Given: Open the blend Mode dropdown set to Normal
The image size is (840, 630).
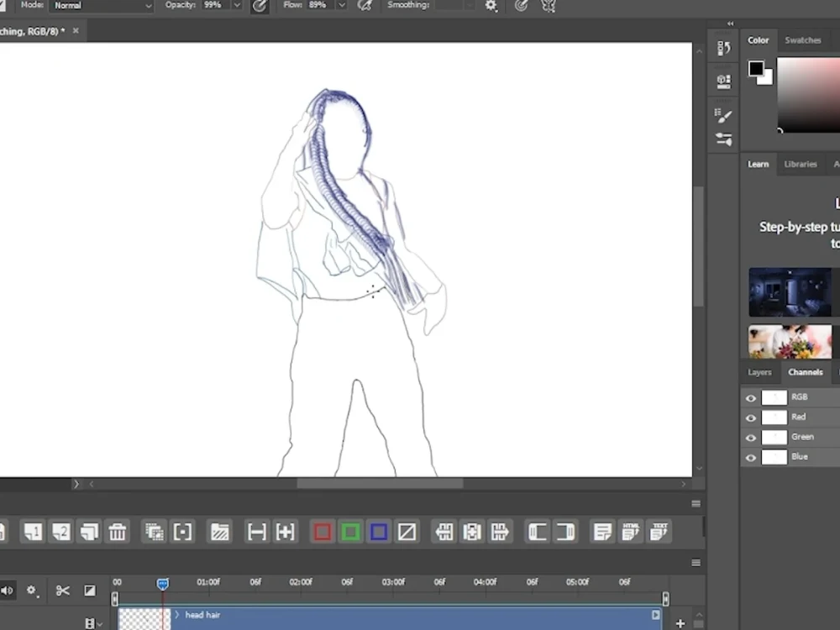Looking at the screenshot, I should [100, 5].
